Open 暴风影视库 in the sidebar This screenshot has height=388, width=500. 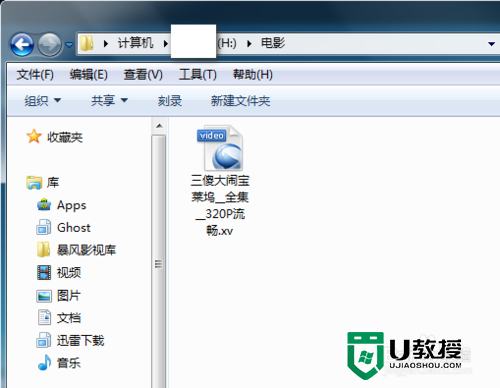tap(86, 250)
